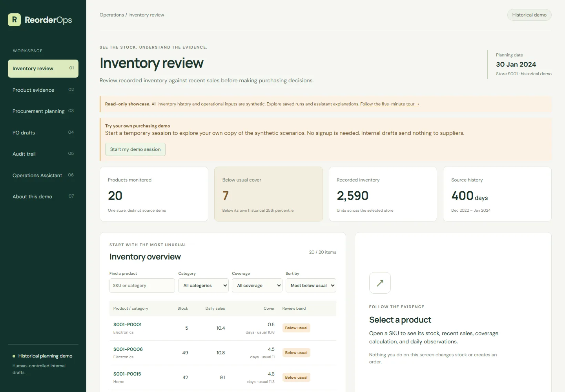
Task: Open Inventory review in sidebar
Action: click(x=43, y=69)
